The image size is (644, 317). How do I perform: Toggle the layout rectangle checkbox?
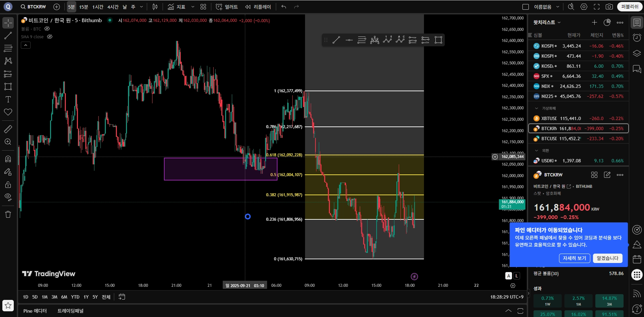pyautogui.click(x=526, y=7)
